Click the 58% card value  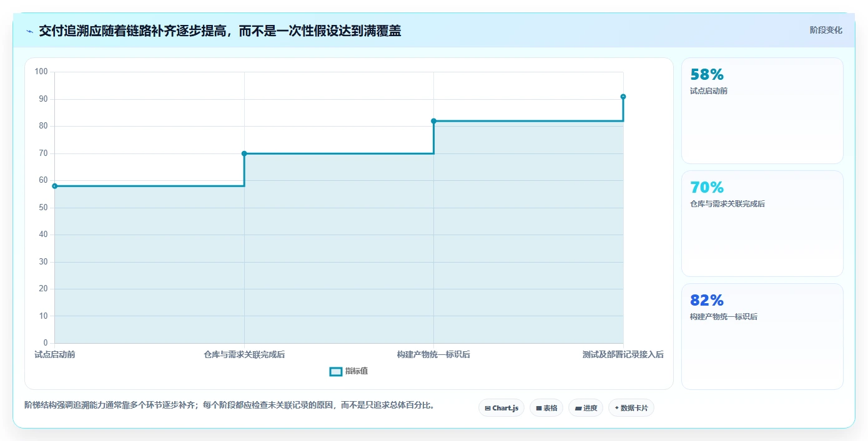click(707, 75)
